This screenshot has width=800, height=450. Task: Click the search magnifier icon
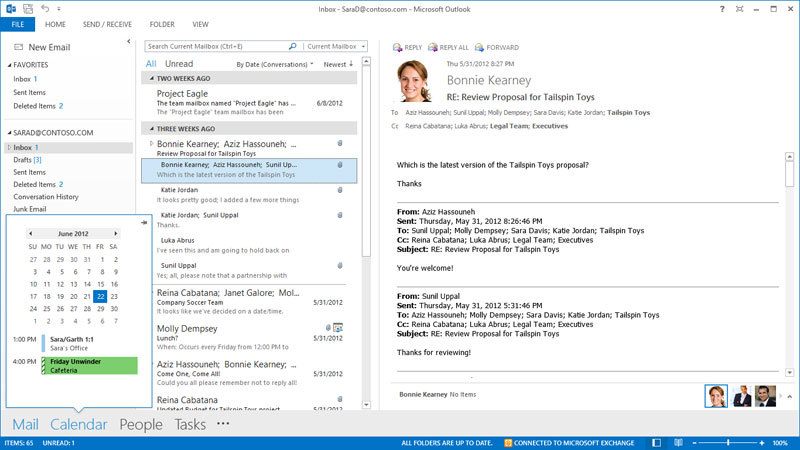[292, 46]
